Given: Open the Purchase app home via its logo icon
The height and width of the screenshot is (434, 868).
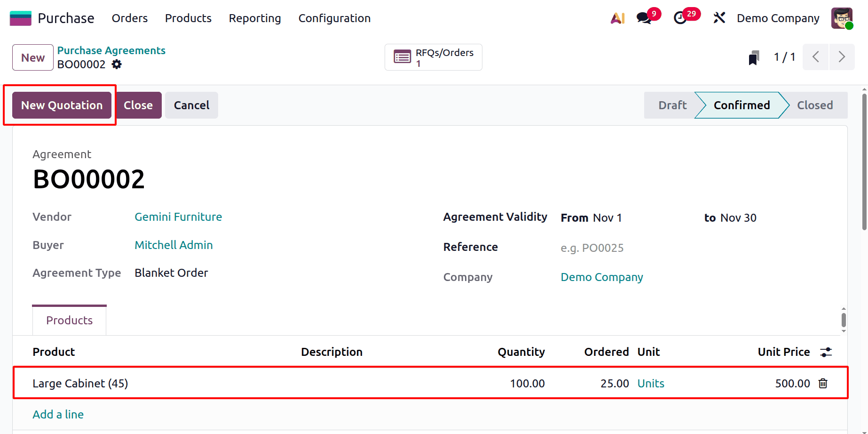Looking at the screenshot, I should [20, 18].
